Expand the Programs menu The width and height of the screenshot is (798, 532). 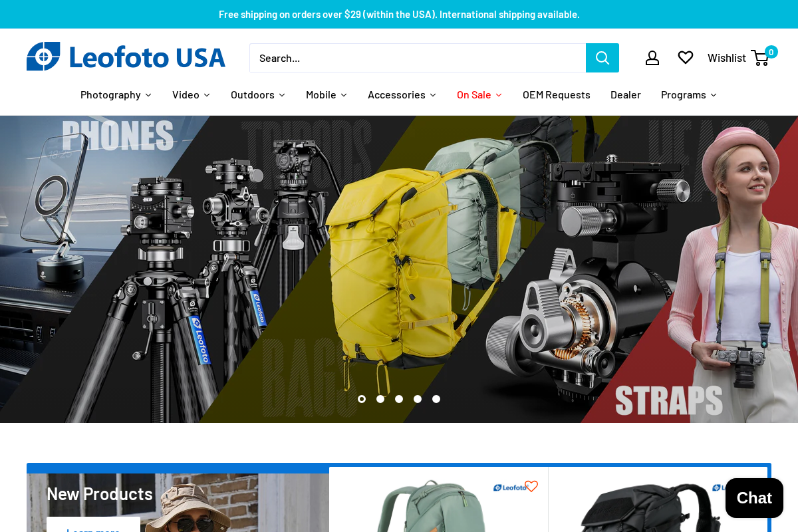[688, 94]
